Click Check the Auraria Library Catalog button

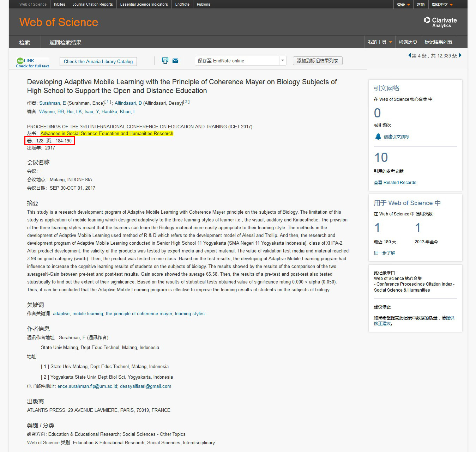pos(98,61)
